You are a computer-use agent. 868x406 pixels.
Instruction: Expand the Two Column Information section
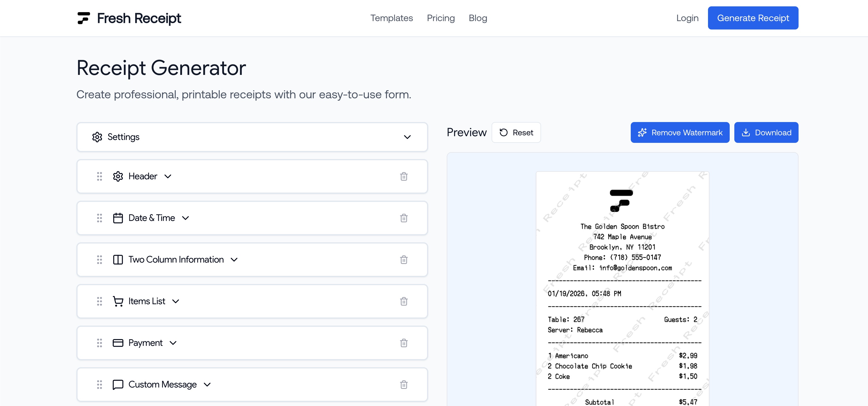coord(234,260)
